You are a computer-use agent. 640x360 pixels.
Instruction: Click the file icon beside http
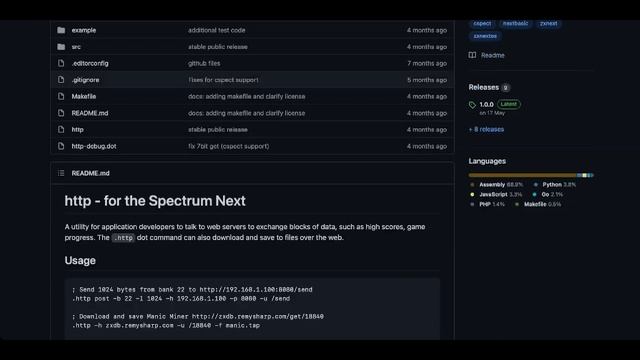[x=61, y=129]
